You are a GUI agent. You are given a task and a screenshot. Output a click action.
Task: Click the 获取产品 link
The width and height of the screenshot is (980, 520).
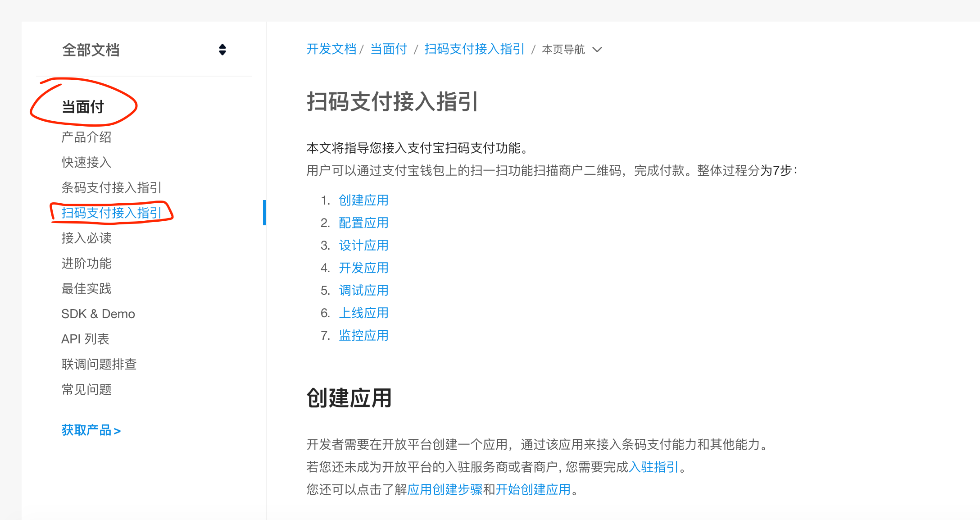91,430
